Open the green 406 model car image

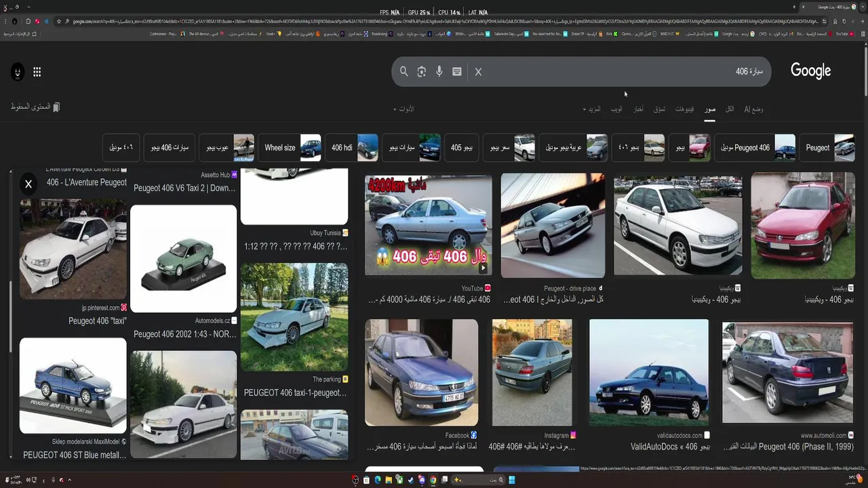pyautogui.click(x=183, y=259)
